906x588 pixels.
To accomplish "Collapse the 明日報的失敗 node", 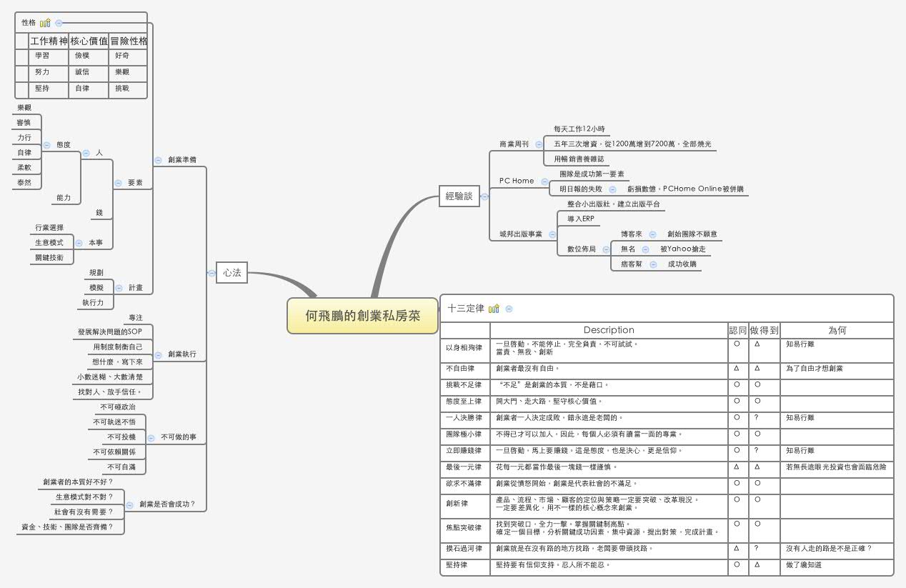I will pyautogui.click(x=613, y=189).
